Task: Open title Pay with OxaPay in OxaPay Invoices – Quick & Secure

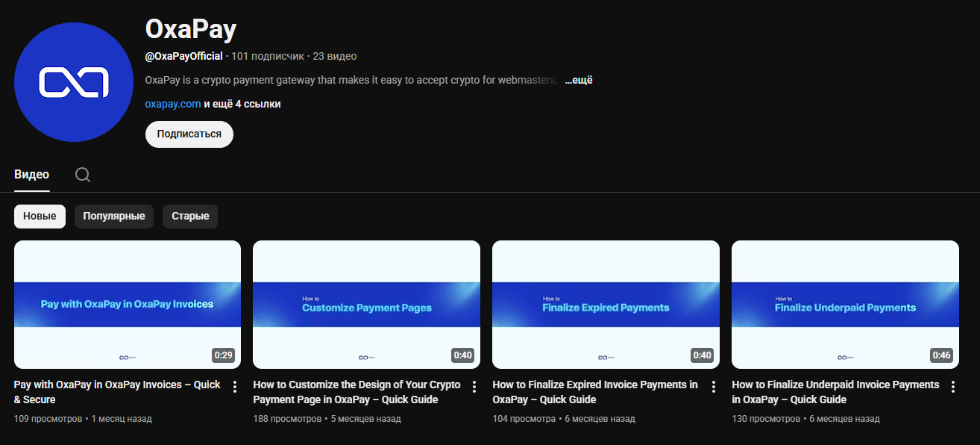Action: (x=117, y=392)
